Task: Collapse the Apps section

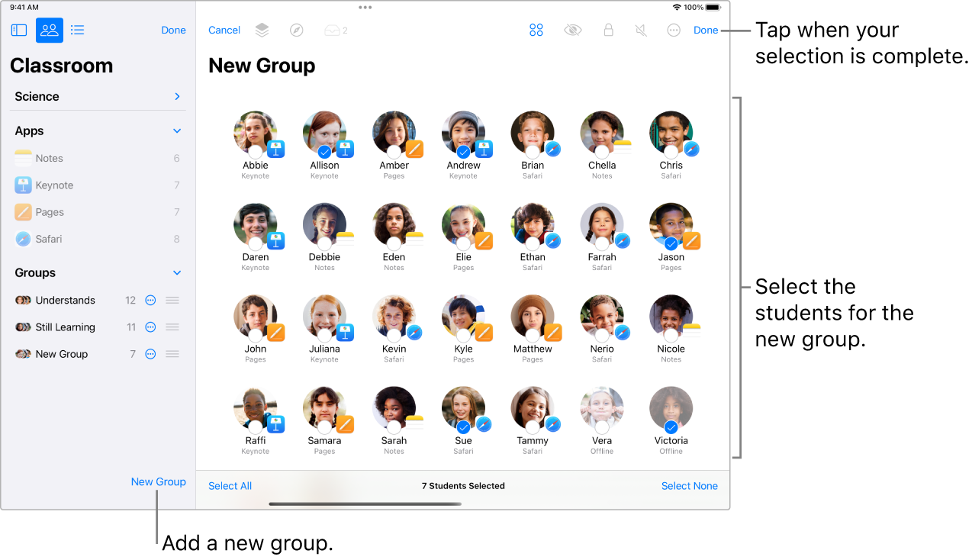Action: tap(177, 130)
